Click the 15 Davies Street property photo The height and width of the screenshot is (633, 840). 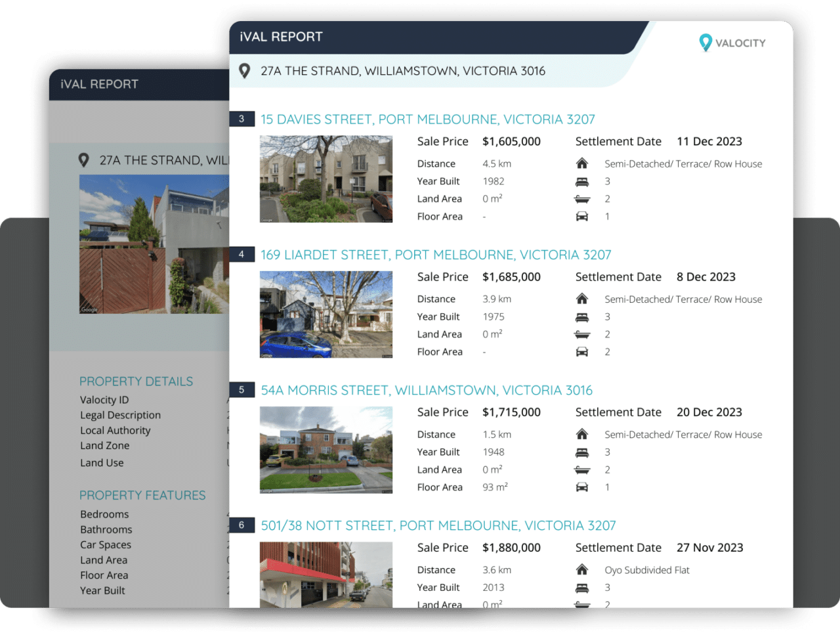(x=326, y=179)
